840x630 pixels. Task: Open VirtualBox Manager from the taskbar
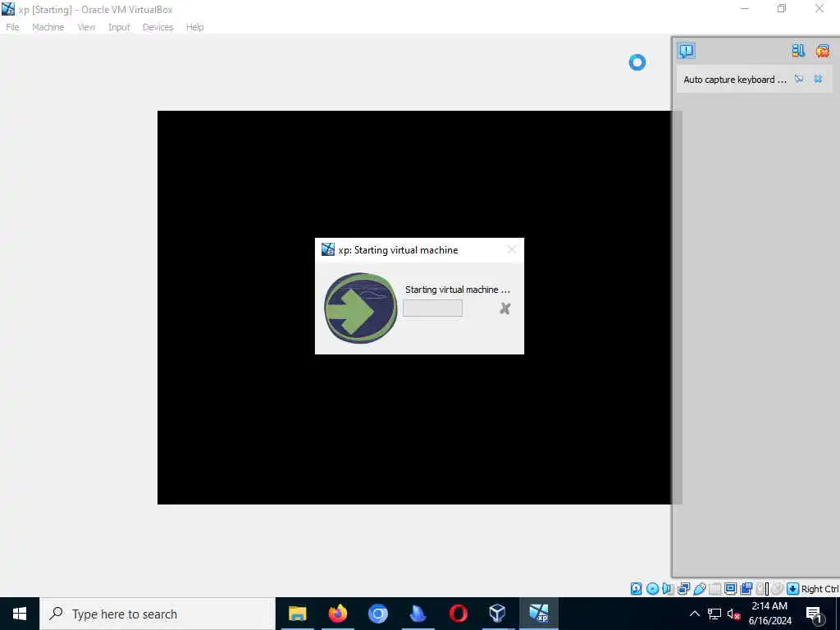pyautogui.click(x=498, y=614)
